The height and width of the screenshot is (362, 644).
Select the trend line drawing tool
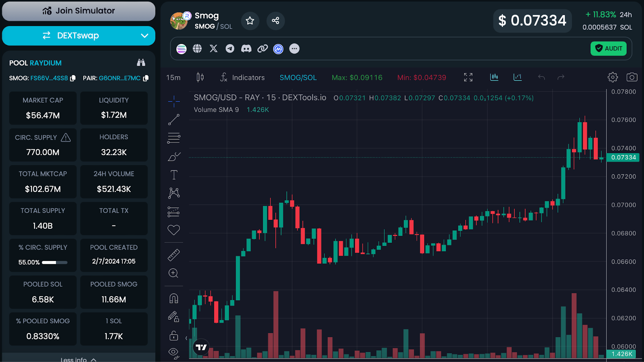174,120
